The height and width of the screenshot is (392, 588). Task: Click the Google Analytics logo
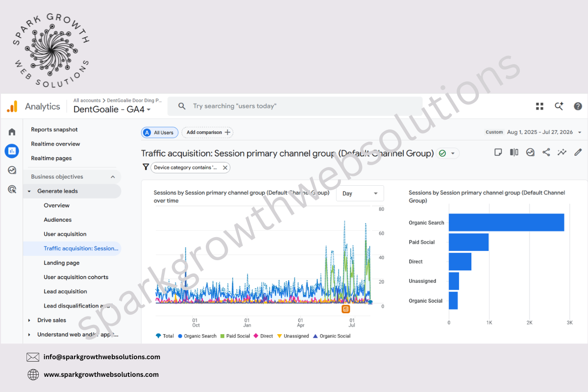pos(12,106)
